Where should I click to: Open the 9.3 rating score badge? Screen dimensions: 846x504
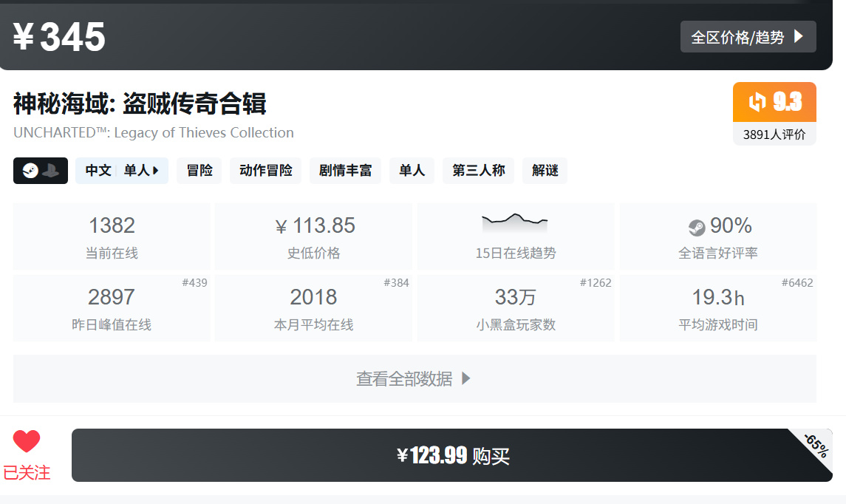(774, 102)
